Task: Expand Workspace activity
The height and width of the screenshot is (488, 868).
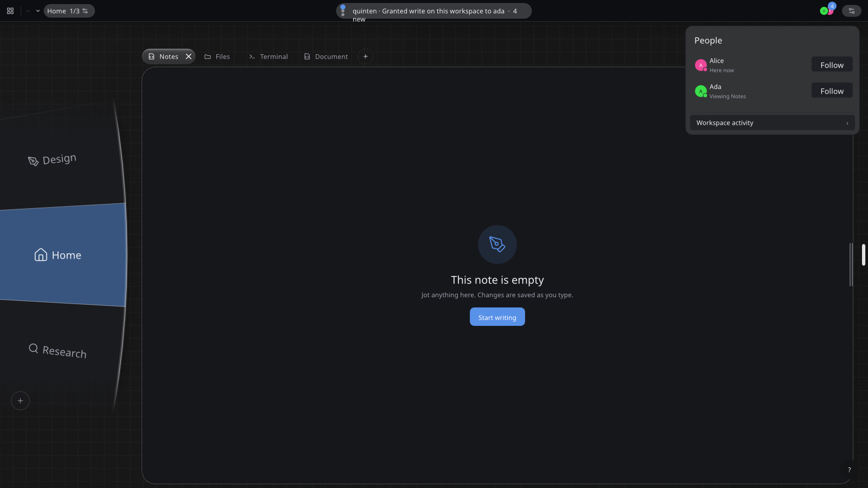Action: point(773,123)
